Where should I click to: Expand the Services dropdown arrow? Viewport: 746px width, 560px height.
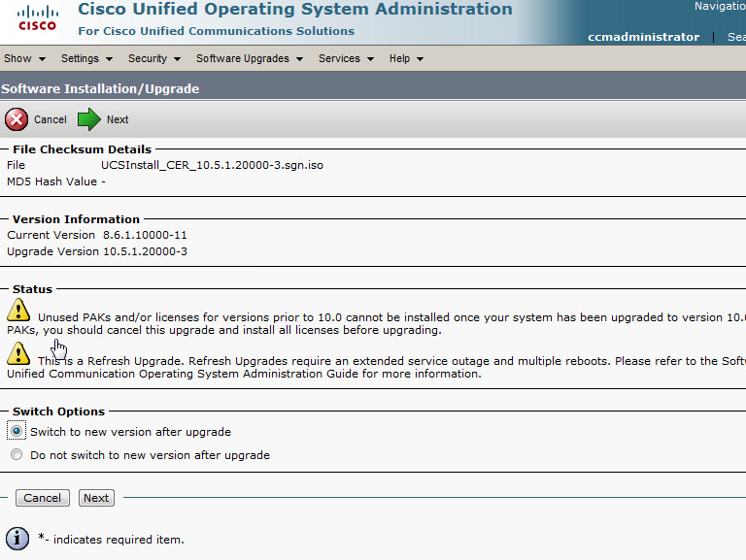click(x=370, y=59)
